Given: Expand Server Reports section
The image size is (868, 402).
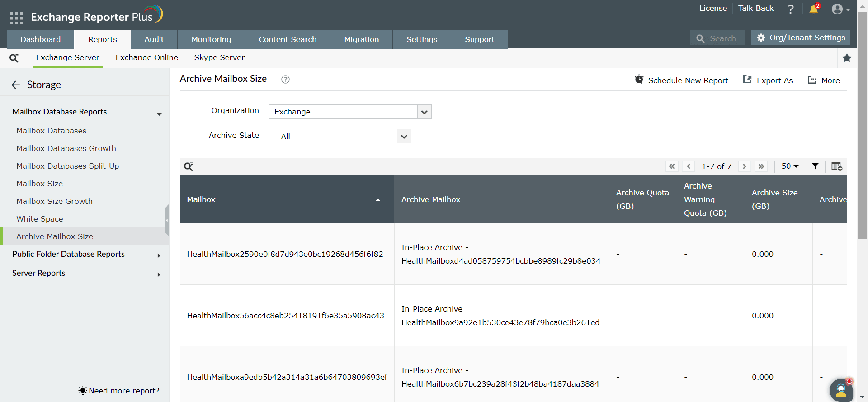Looking at the screenshot, I should point(159,275).
